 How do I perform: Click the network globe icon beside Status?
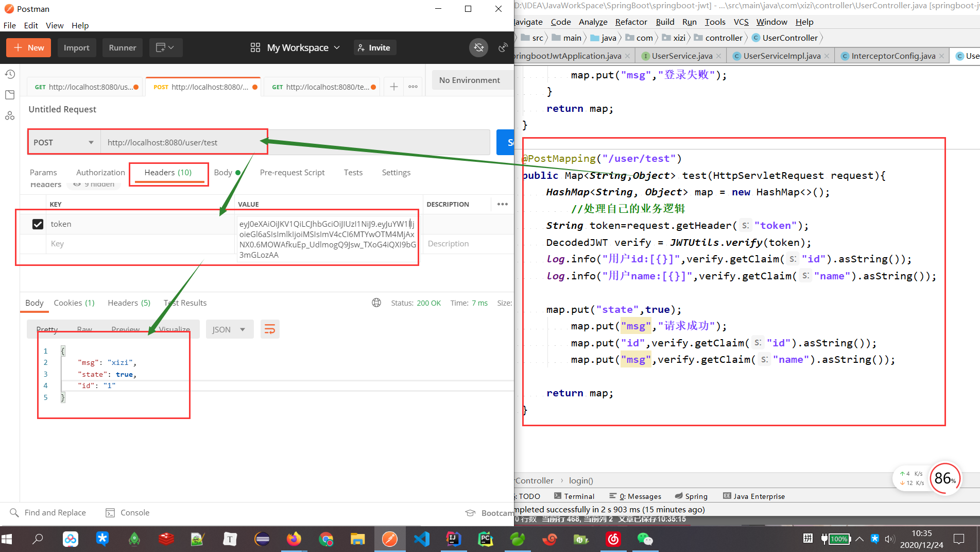coord(376,303)
